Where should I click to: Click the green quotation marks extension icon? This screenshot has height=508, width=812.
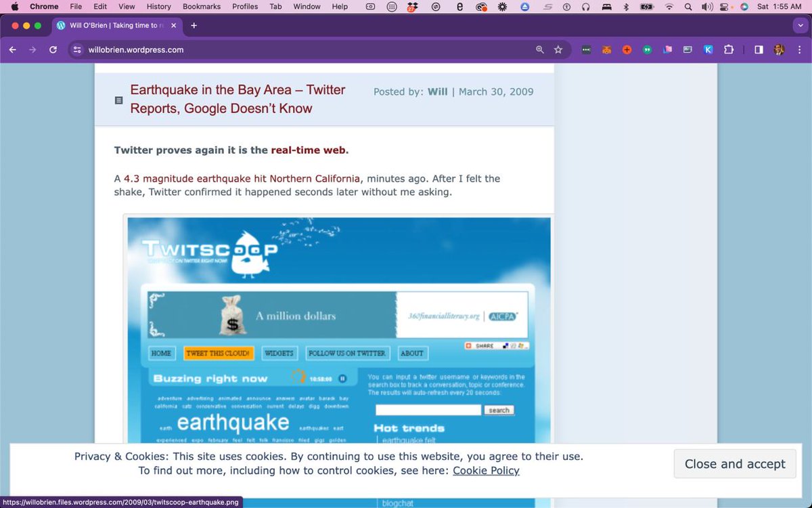648,49
